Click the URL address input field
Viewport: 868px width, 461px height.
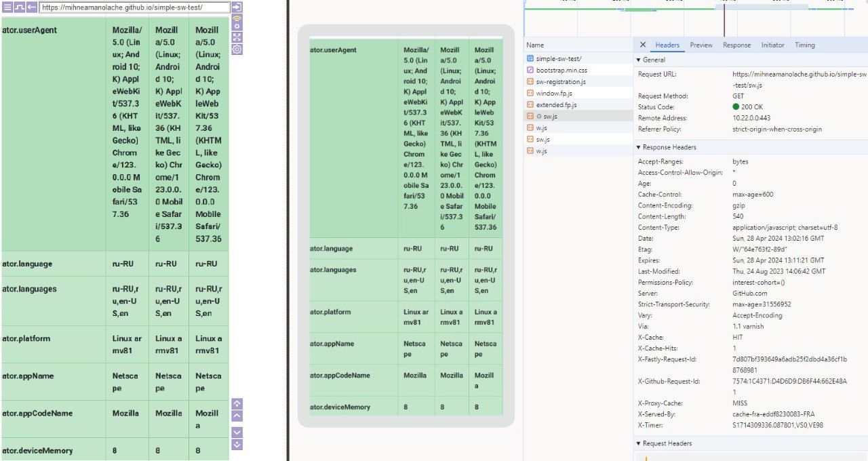tap(125, 7)
